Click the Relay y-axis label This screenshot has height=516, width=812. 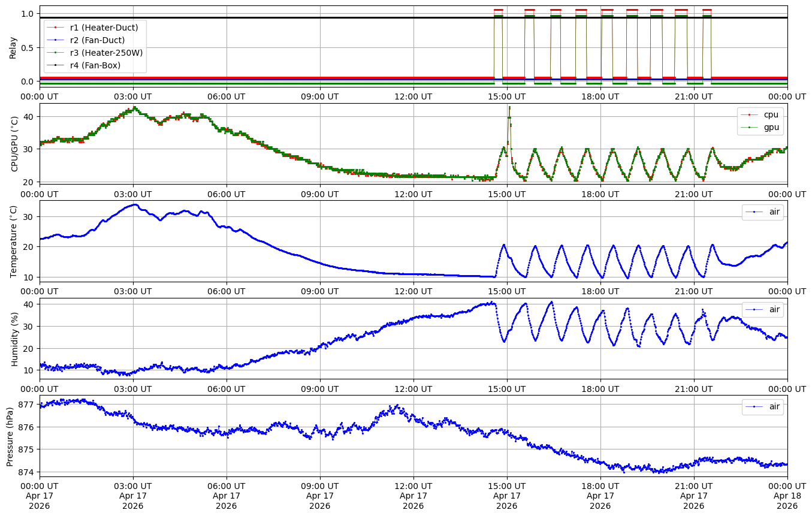13,47
